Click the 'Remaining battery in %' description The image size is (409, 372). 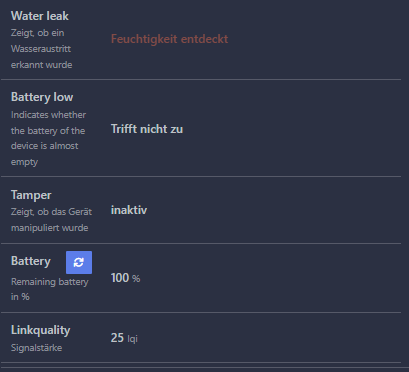(x=50, y=289)
